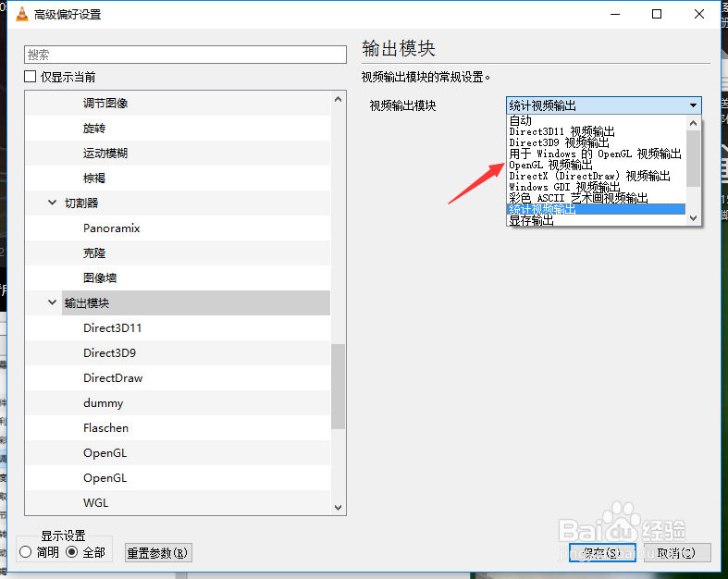
Task: Click the 取消(C) button
Action: [677, 552]
